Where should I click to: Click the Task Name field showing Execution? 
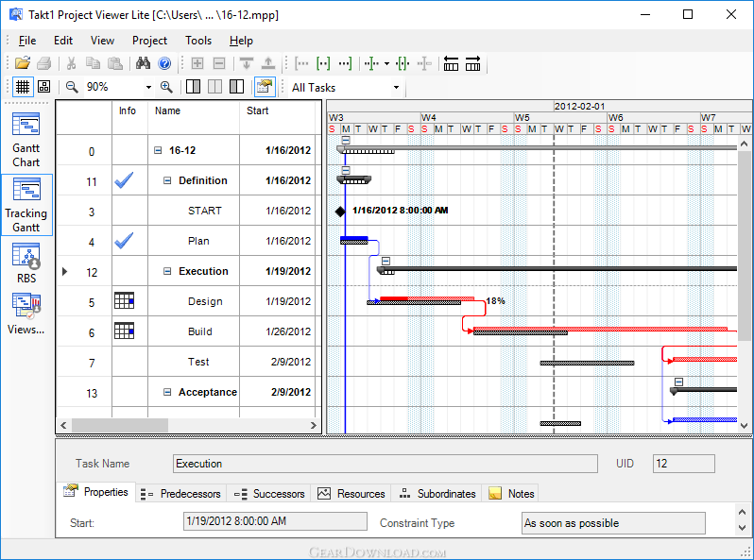pyautogui.click(x=386, y=464)
